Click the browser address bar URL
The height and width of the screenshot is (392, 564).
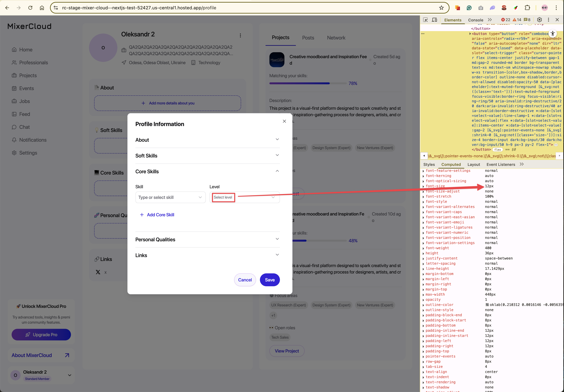(x=139, y=8)
